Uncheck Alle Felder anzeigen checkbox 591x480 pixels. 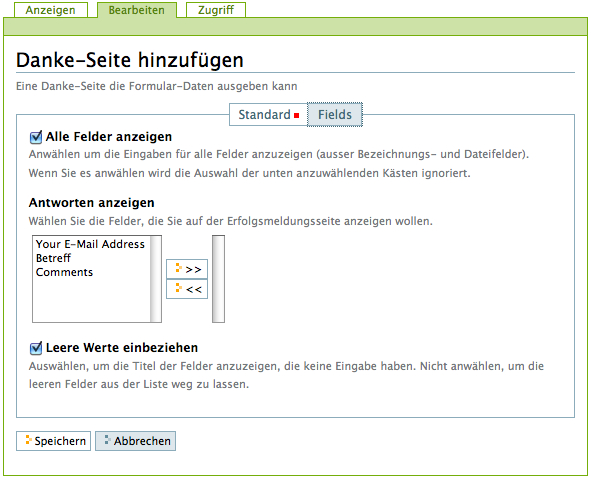pos(36,137)
